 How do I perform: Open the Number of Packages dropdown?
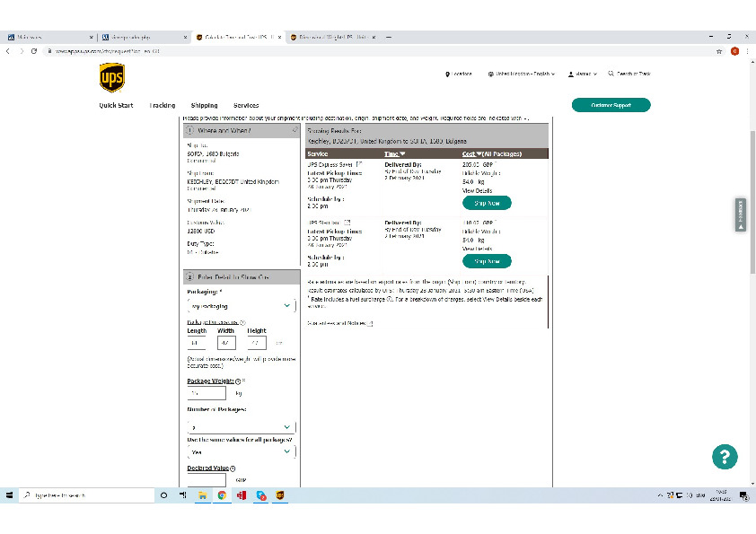pos(240,427)
